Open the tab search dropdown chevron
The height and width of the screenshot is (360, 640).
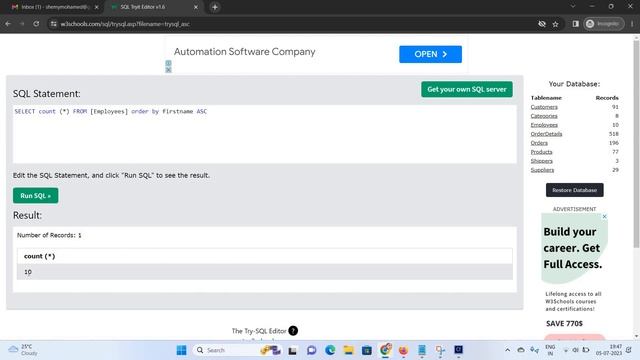tap(573, 7)
